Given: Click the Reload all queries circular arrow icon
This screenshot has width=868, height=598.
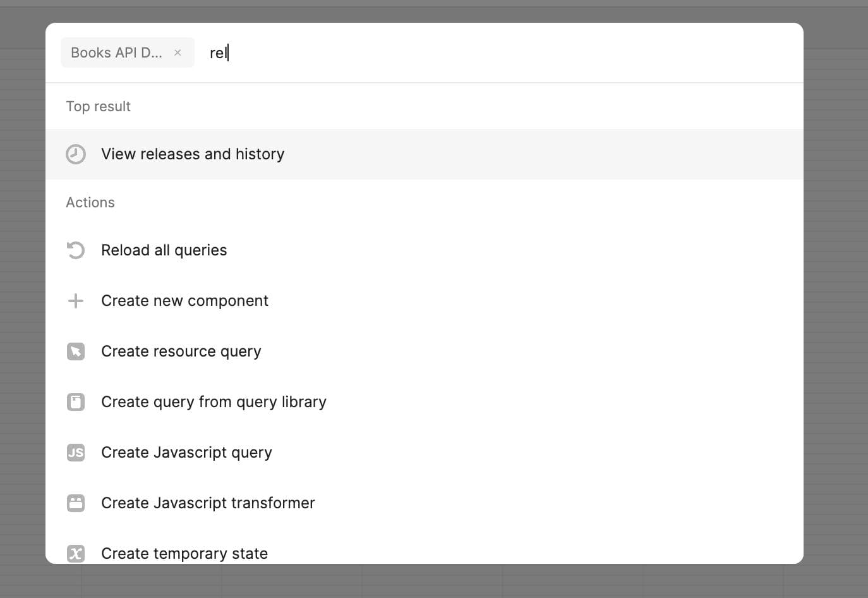Looking at the screenshot, I should pyautogui.click(x=76, y=250).
